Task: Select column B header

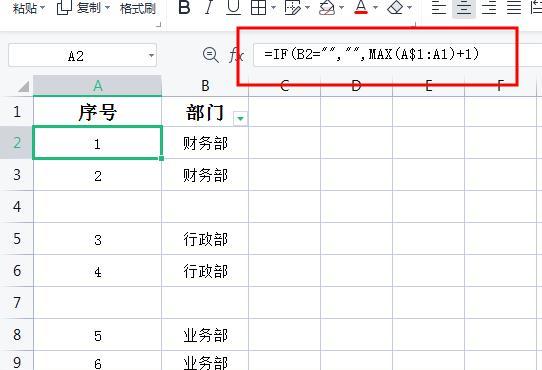Action: (x=205, y=85)
